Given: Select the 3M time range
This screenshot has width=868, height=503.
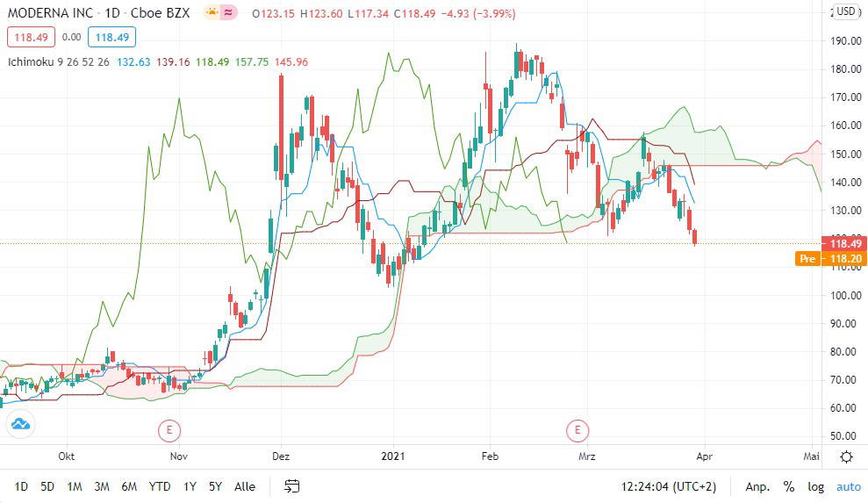Looking at the screenshot, I should point(101,486).
